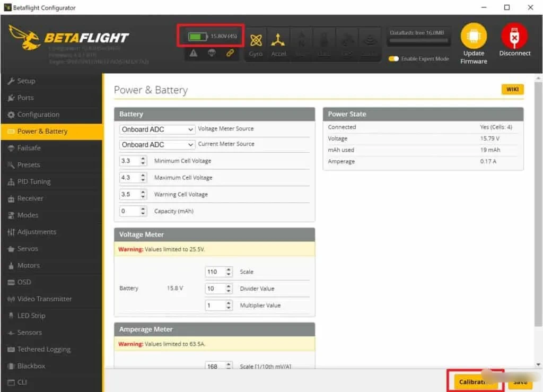The height and width of the screenshot is (392, 543).
Task: Go to the Motors tab
Action: point(52,266)
